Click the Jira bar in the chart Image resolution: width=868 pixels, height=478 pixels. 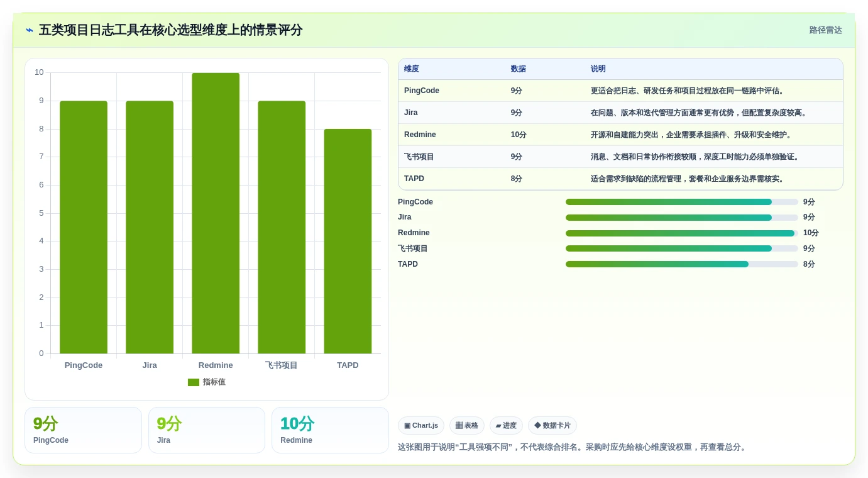pos(150,227)
